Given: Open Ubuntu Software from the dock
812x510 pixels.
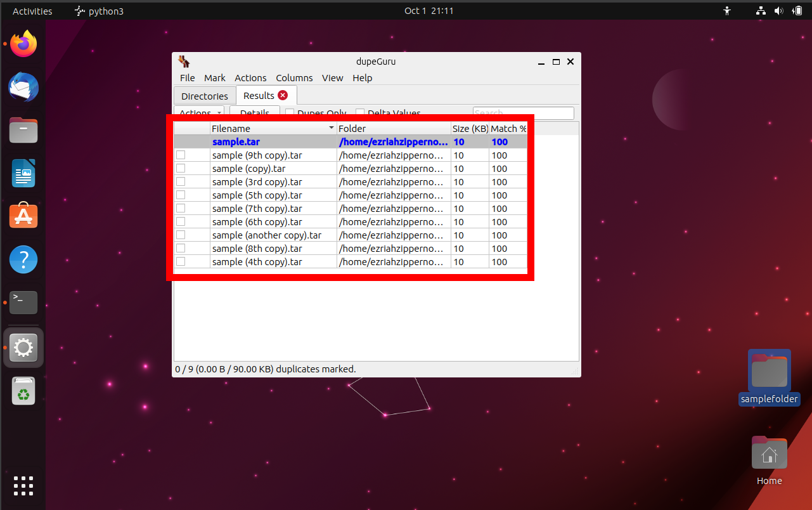Looking at the screenshot, I should (x=23, y=216).
